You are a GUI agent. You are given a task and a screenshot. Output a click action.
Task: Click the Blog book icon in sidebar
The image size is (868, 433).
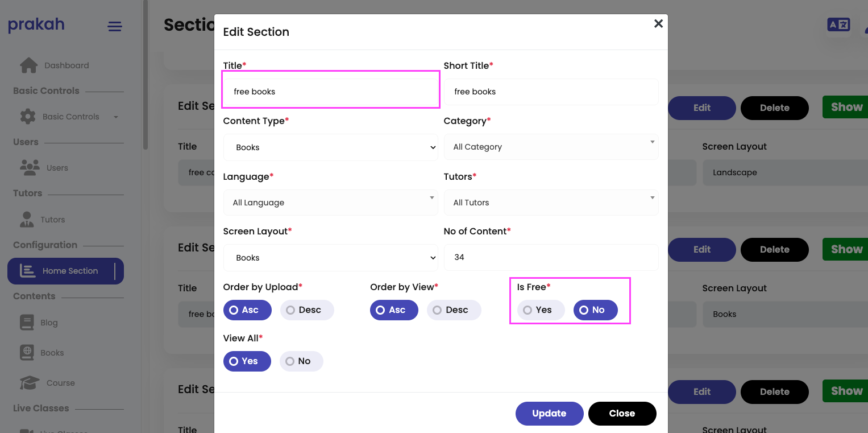click(x=27, y=323)
